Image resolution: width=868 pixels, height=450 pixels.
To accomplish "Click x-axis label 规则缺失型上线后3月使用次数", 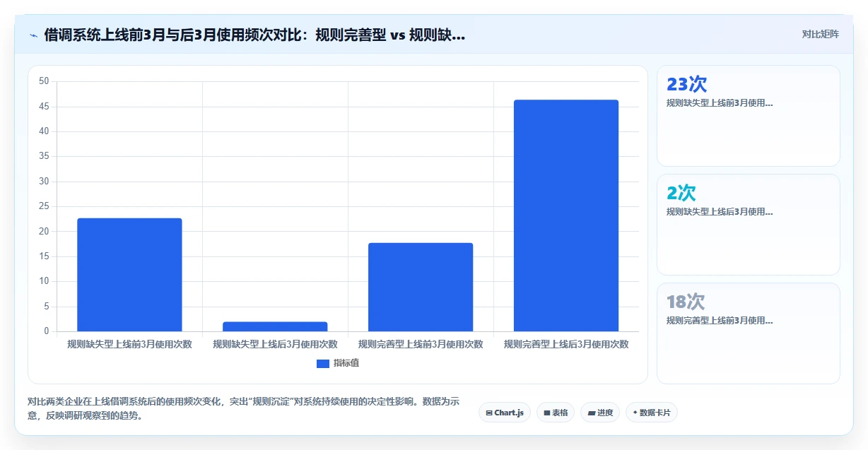I will (x=275, y=344).
